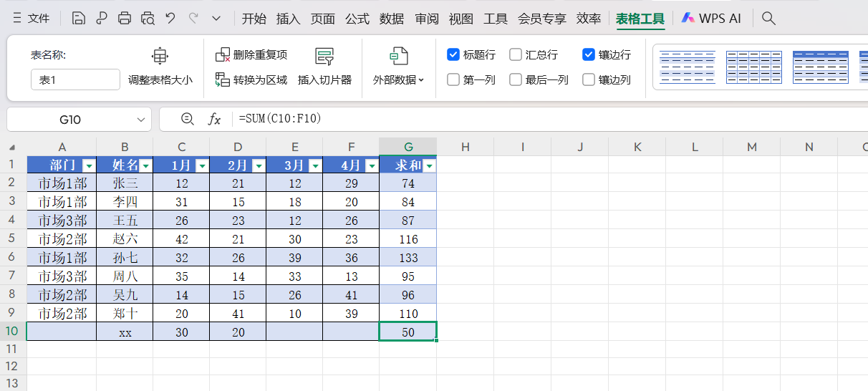Open the Name Box dropdown arrow
The width and height of the screenshot is (868, 391).
(140, 119)
